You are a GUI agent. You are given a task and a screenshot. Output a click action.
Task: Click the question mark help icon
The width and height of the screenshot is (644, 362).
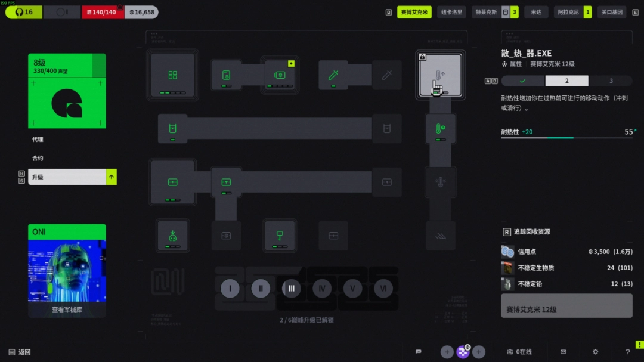627,352
